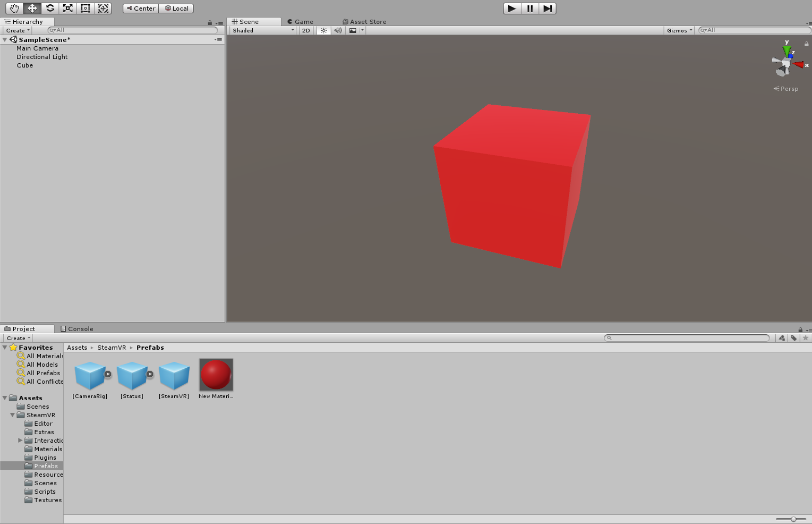Click the green Y axis gizmo cone

(x=787, y=51)
